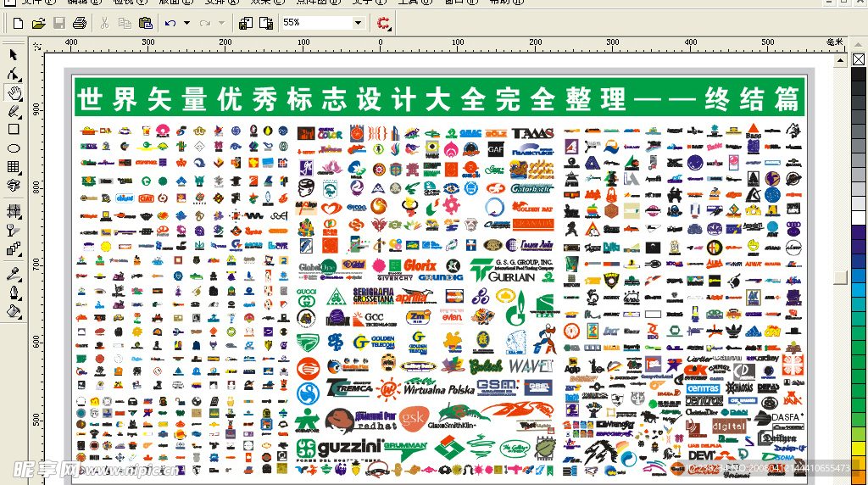Select the Interactive Mesh Fill tool

tap(14, 211)
